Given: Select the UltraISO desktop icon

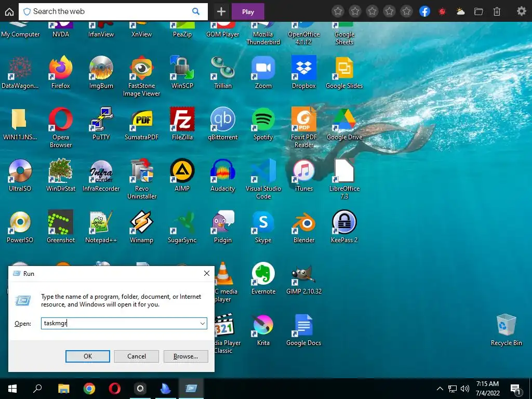Looking at the screenshot, I should point(20,176).
